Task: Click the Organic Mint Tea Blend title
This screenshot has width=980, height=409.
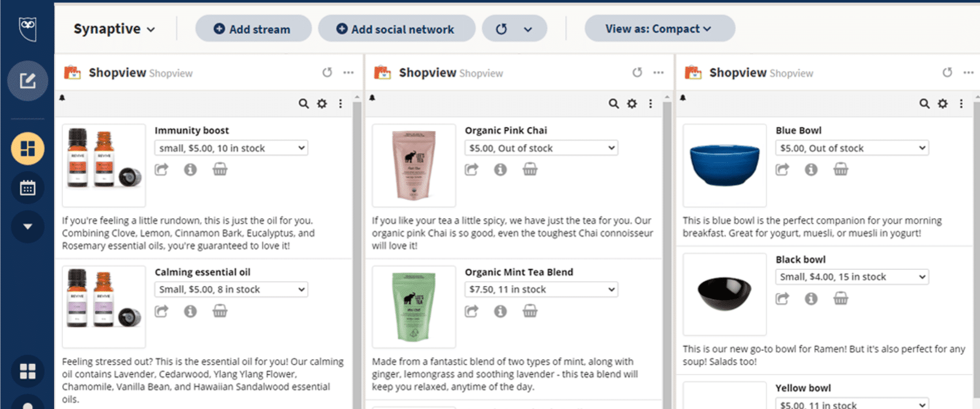Action: (x=519, y=272)
